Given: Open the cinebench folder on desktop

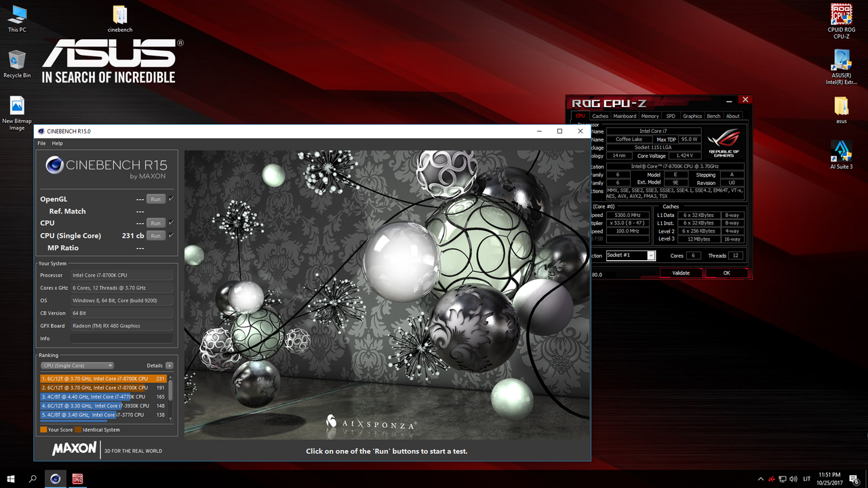Looking at the screenshot, I should 120,18.
